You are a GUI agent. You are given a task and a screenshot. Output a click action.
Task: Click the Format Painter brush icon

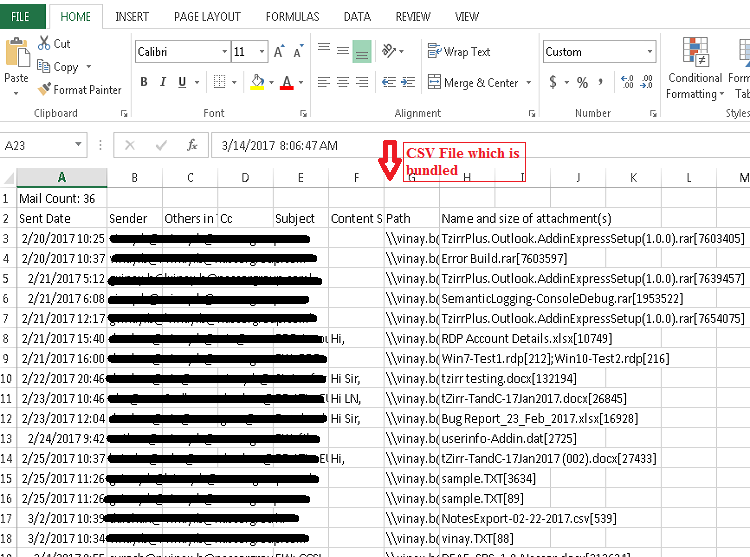[45, 89]
